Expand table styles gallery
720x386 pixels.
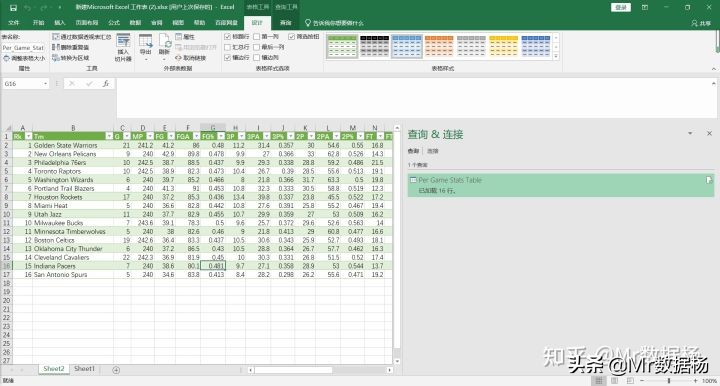tap(556, 57)
